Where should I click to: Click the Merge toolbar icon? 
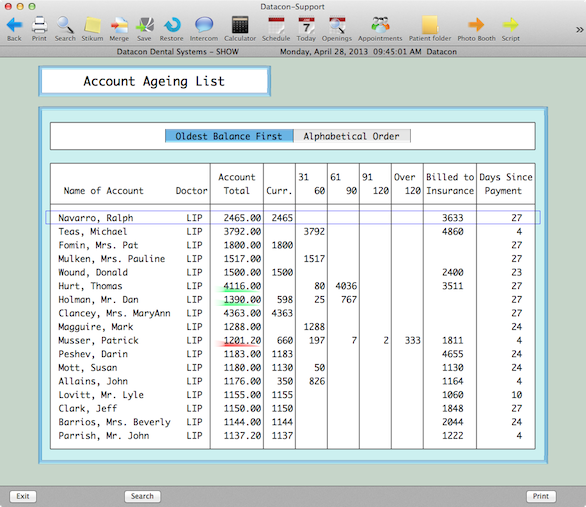pyautogui.click(x=119, y=25)
